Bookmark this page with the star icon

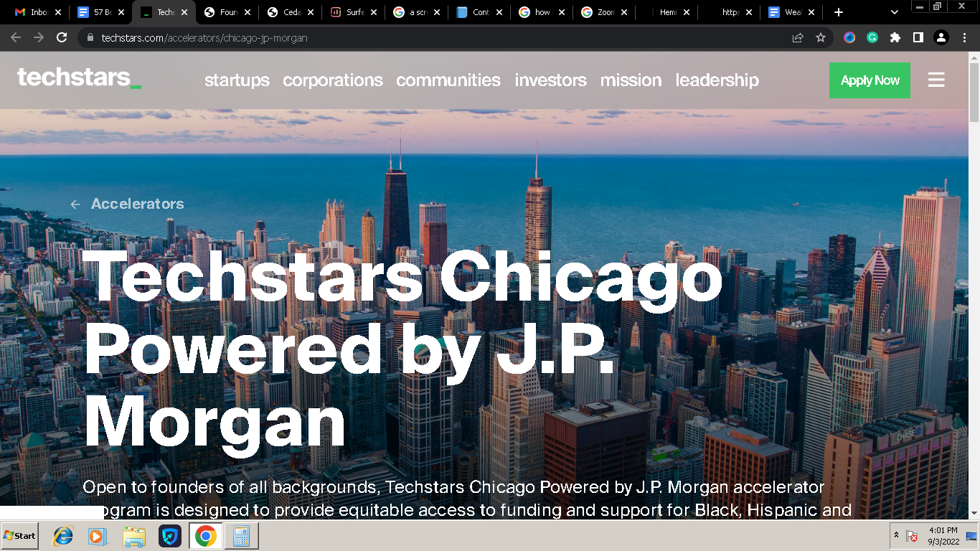tap(821, 37)
